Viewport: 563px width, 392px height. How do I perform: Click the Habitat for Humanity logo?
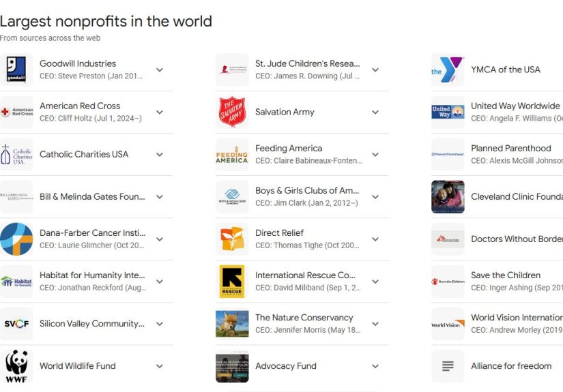tap(16, 281)
